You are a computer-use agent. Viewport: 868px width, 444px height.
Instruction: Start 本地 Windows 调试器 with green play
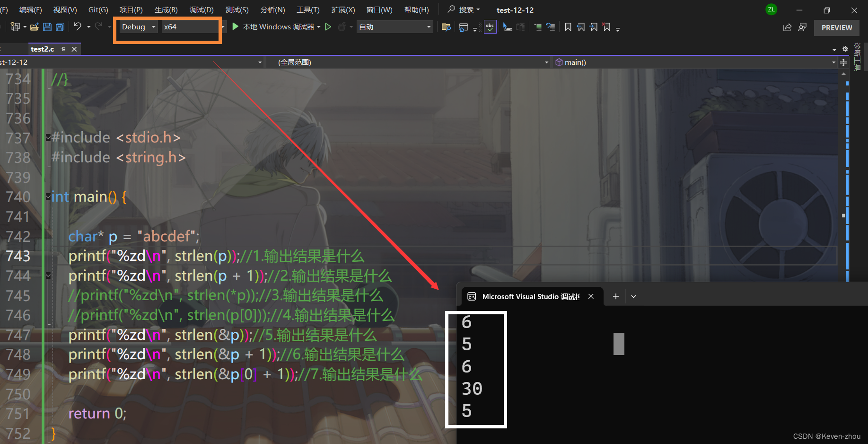pos(274,27)
